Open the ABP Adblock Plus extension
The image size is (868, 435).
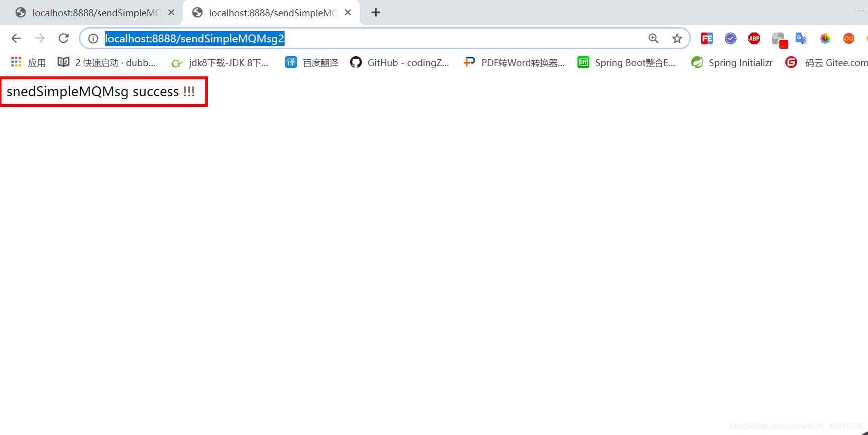[754, 38]
